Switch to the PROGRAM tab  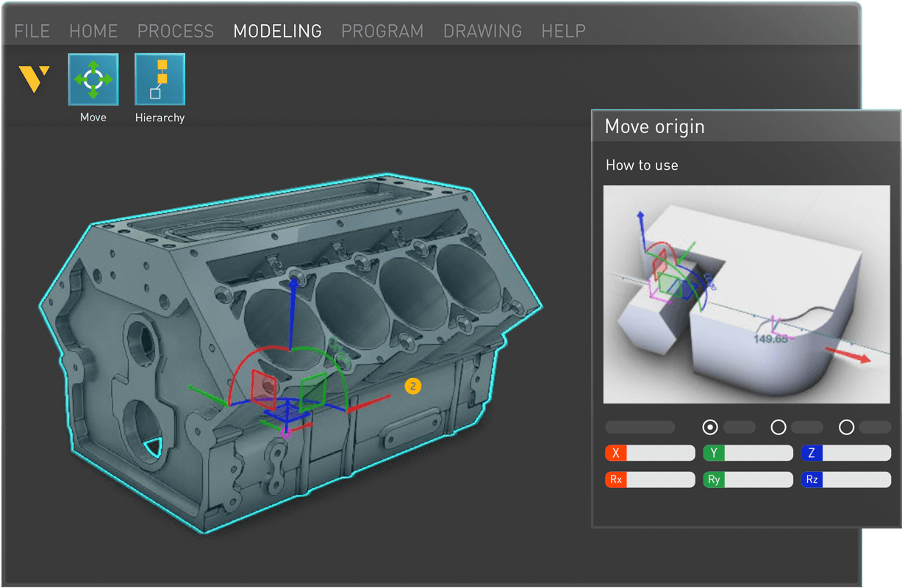tap(382, 31)
